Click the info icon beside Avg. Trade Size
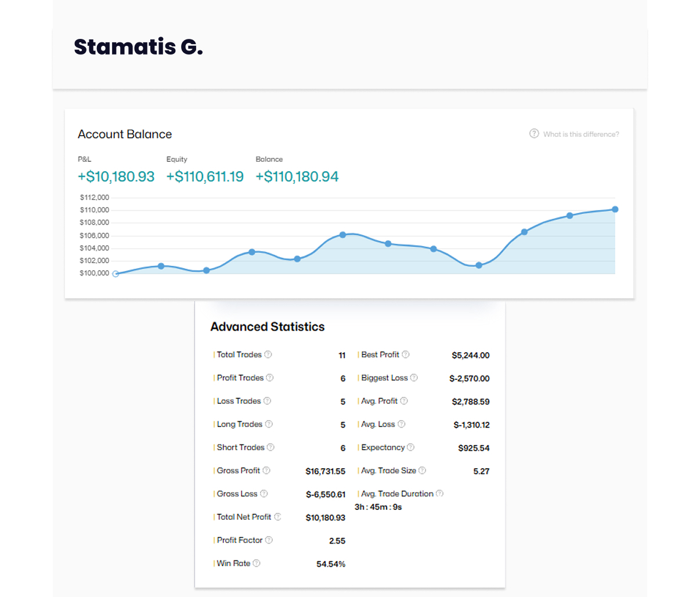The height and width of the screenshot is (597, 700). pyautogui.click(x=422, y=471)
